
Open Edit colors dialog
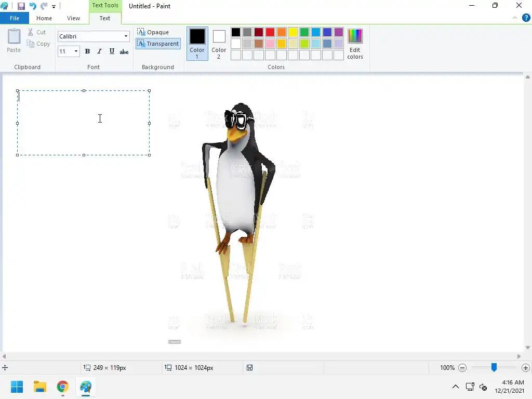click(355, 44)
